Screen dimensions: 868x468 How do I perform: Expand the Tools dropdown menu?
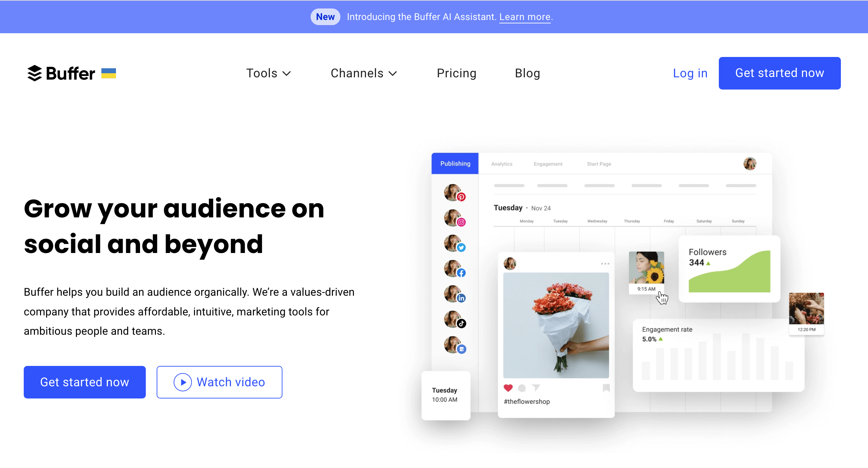(x=267, y=73)
